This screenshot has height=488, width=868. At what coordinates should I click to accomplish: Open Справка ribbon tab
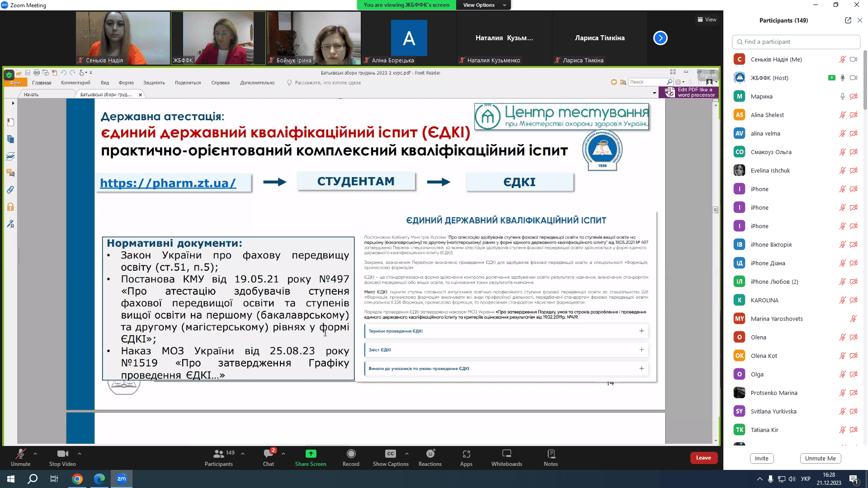click(220, 83)
